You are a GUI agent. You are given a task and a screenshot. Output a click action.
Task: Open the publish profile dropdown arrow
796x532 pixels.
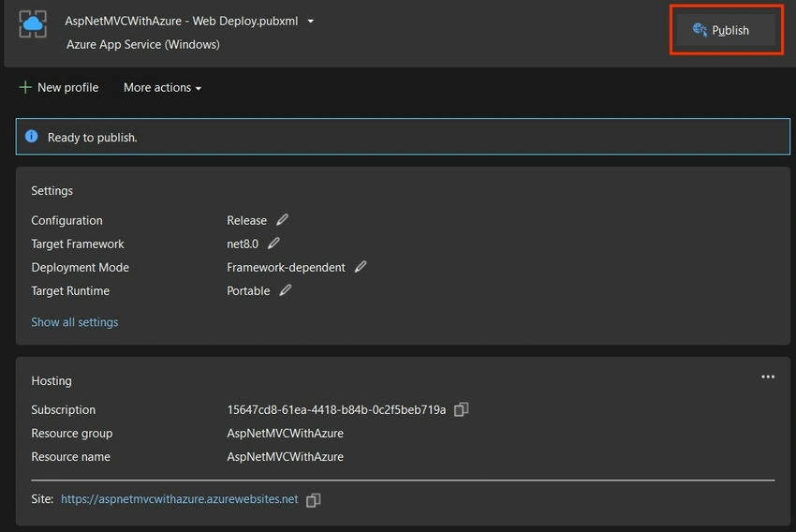311,22
